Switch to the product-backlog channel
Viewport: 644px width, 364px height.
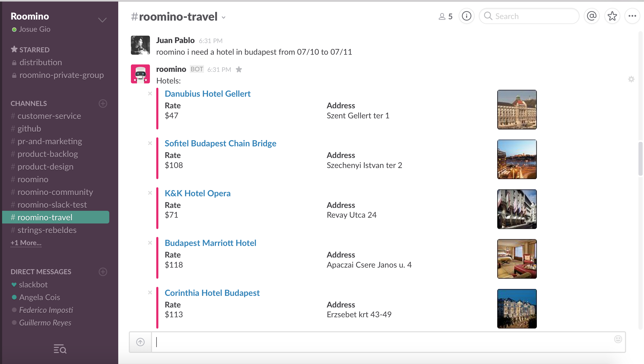click(48, 154)
